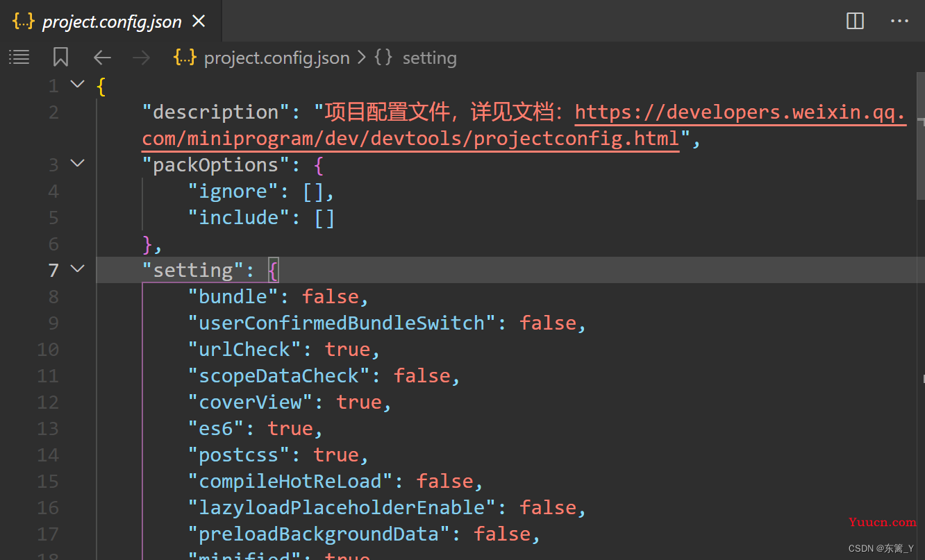This screenshot has width=925, height=560.
Task: Click the bookmark icon
Action: point(61,58)
